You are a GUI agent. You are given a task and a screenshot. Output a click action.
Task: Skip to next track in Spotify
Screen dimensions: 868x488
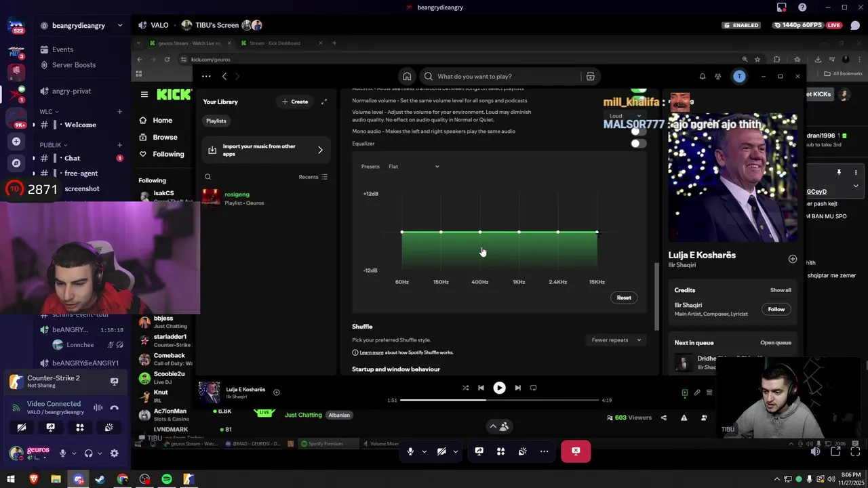coord(517,388)
